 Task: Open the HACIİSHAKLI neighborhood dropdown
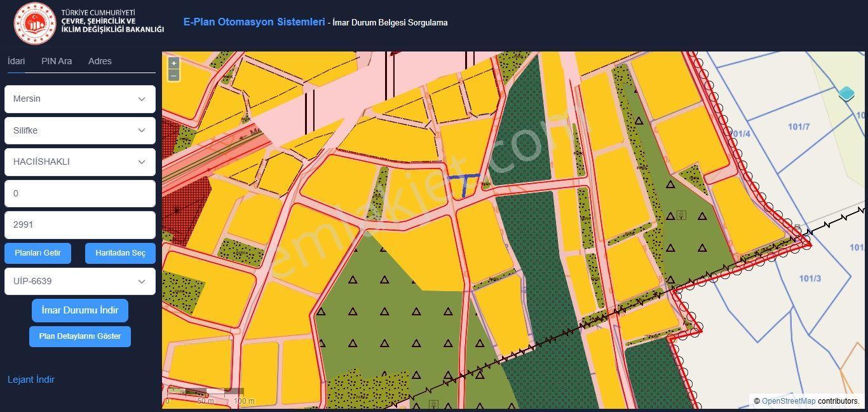point(80,161)
